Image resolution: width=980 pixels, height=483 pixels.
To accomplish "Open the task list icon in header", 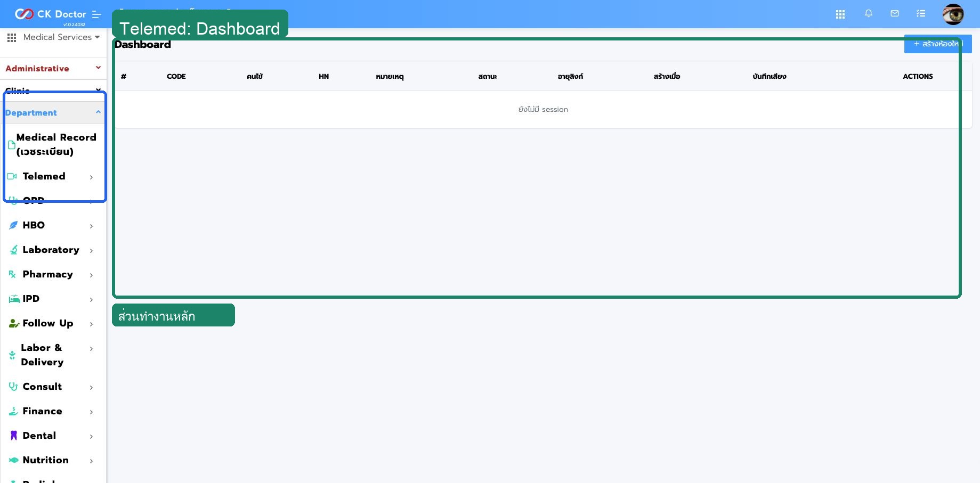I will 921,14.
